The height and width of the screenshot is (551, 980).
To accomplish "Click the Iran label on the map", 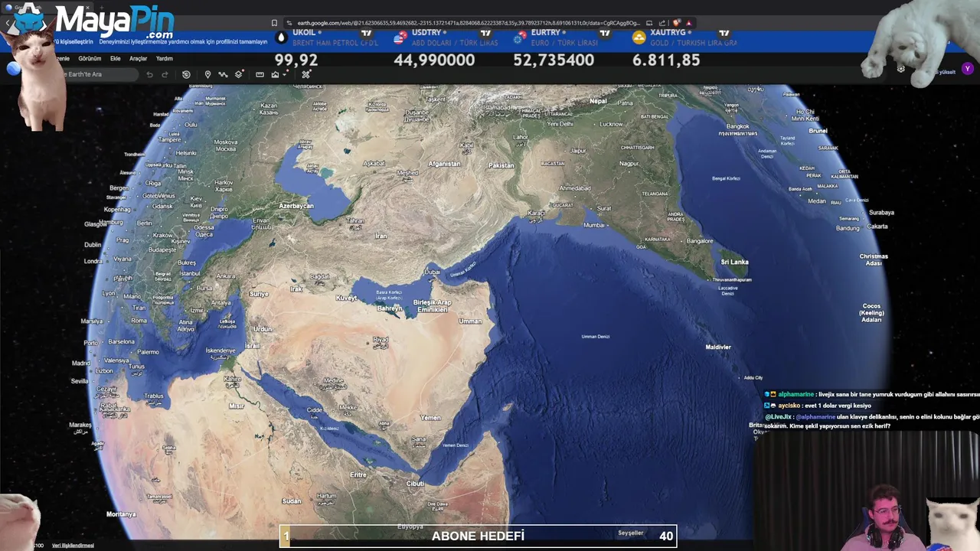I will pyautogui.click(x=381, y=236).
